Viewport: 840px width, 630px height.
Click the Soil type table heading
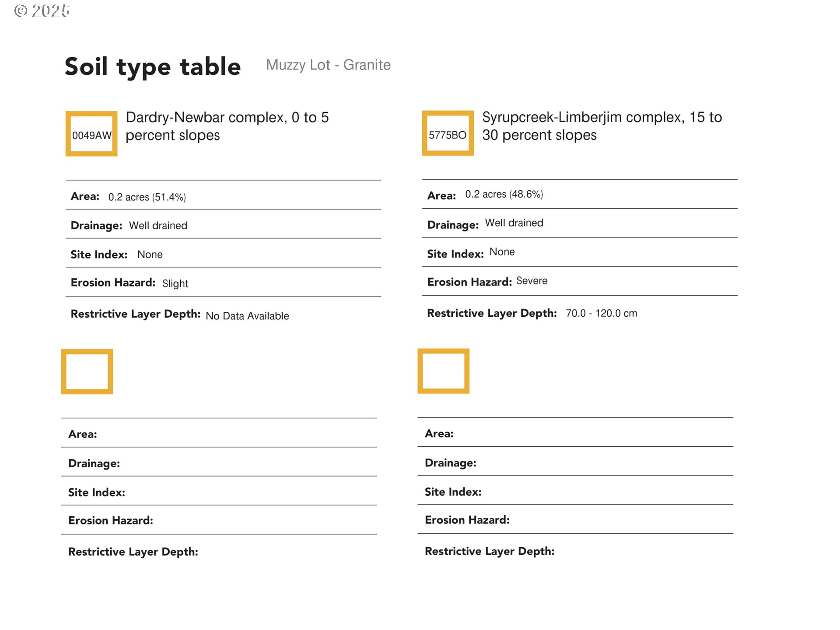[153, 66]
